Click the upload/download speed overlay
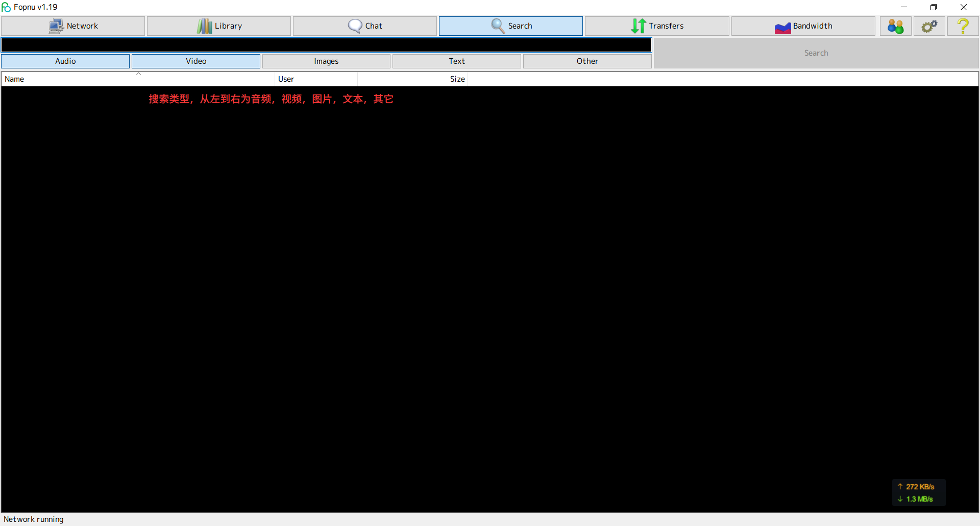The width and height of the screenshot is (980, 526). (918, 493)
